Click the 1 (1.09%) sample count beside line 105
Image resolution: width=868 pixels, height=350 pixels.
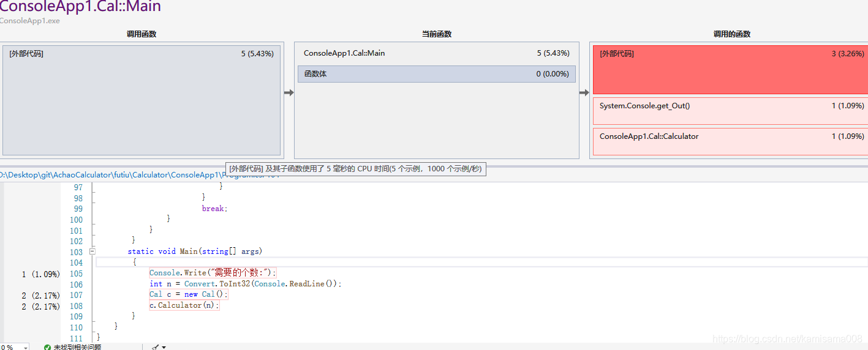41,274
